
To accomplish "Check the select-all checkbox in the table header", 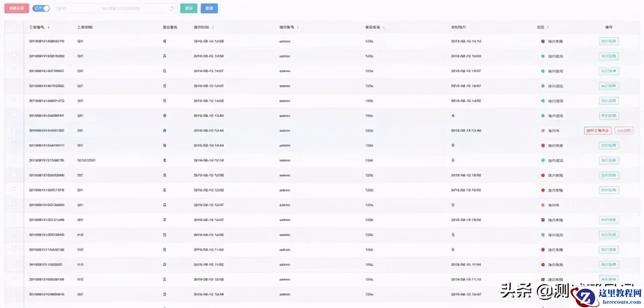I will [14, 27].
